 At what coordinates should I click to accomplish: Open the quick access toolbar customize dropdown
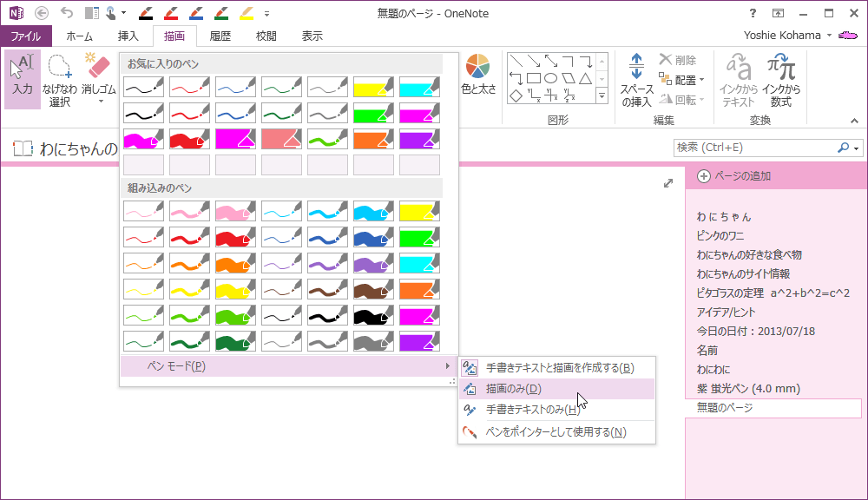(266, 13)
